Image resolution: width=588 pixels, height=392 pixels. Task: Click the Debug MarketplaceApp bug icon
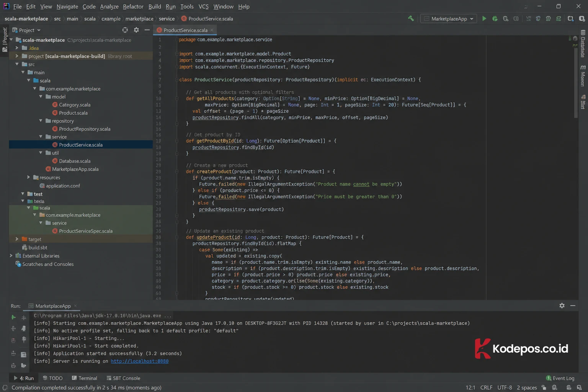495,18
